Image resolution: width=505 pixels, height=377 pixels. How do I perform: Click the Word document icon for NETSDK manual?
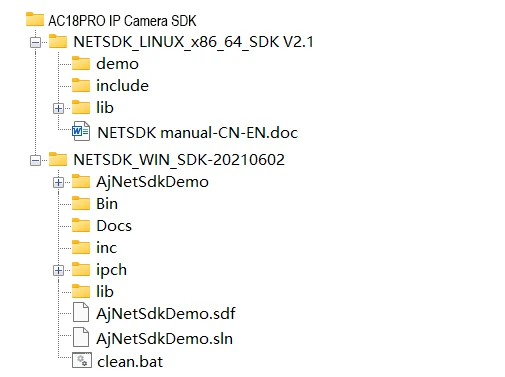click(x=81, y=131)
